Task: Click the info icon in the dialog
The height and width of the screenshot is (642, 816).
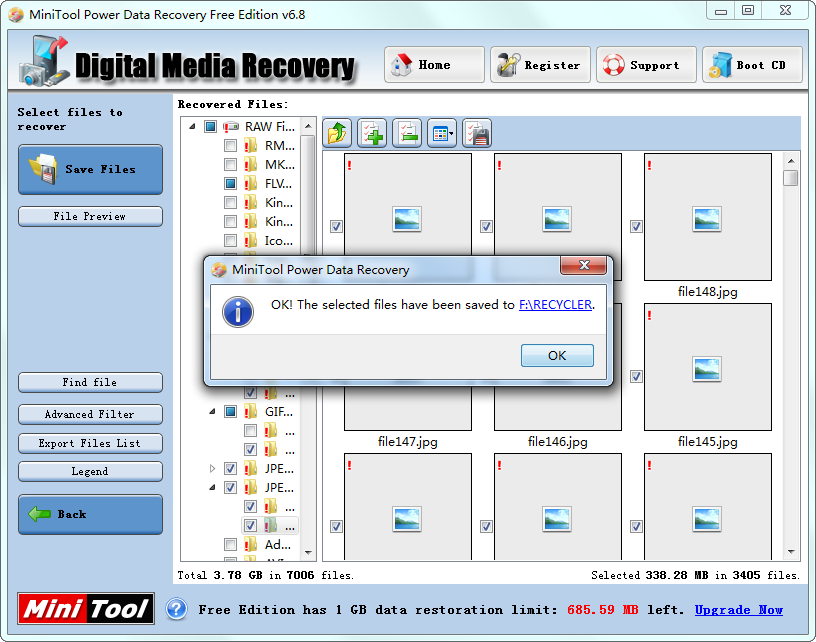Action: pyautogui.click(x=238, y=312)
